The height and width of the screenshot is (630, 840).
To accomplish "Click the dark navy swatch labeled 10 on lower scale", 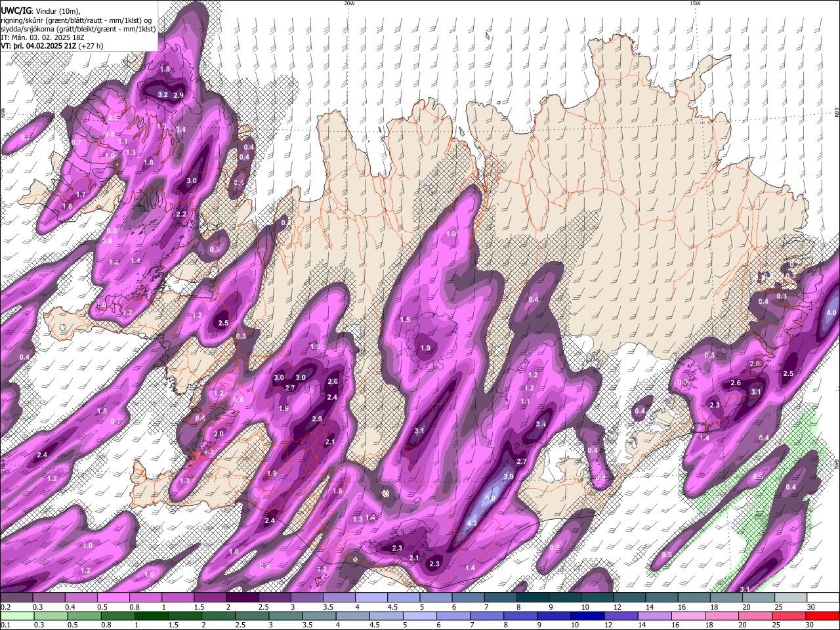I will (587, 616).
